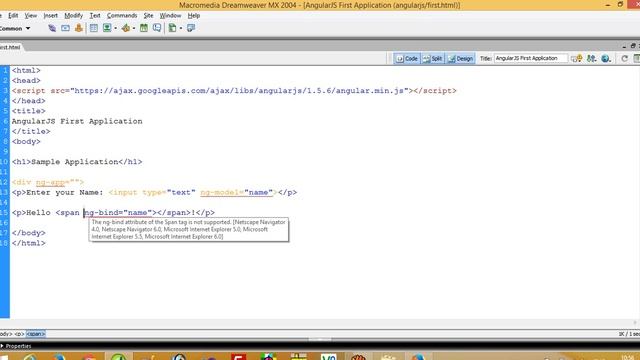Click "Enter your Name:" text on line 13
The width and height of the screenshot is (640, 360).
pyautogui.click(x=64, y=192)
